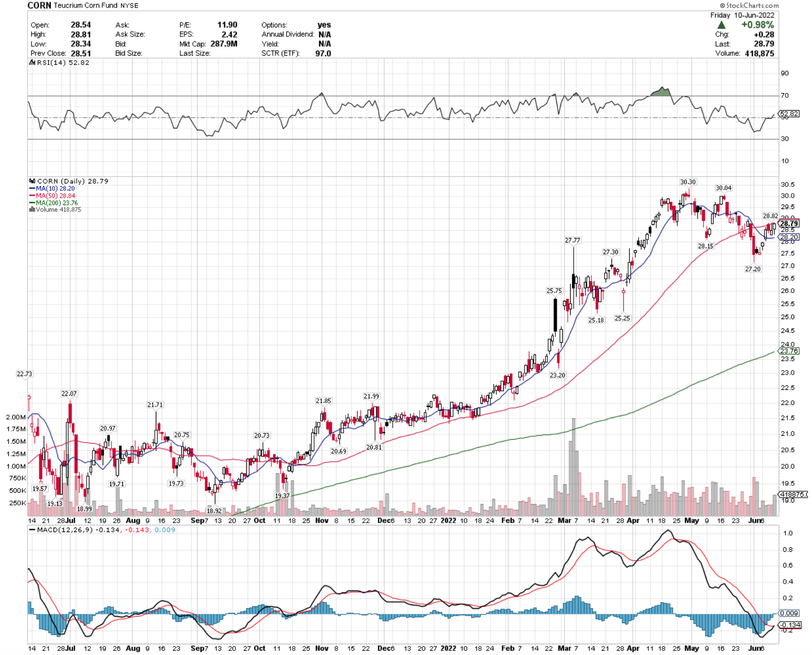812x655 pixels.
Task: Click the 21.99 price label
Action: [372, 396]
